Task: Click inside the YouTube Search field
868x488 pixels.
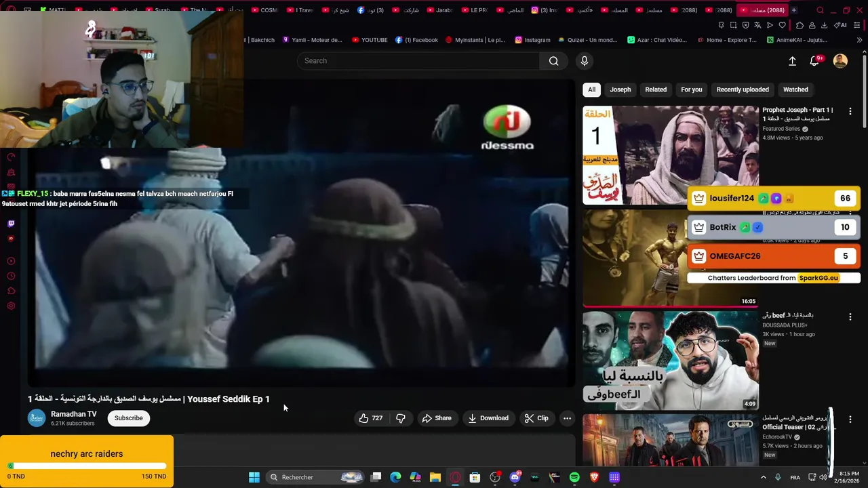Action: [418, 61]
